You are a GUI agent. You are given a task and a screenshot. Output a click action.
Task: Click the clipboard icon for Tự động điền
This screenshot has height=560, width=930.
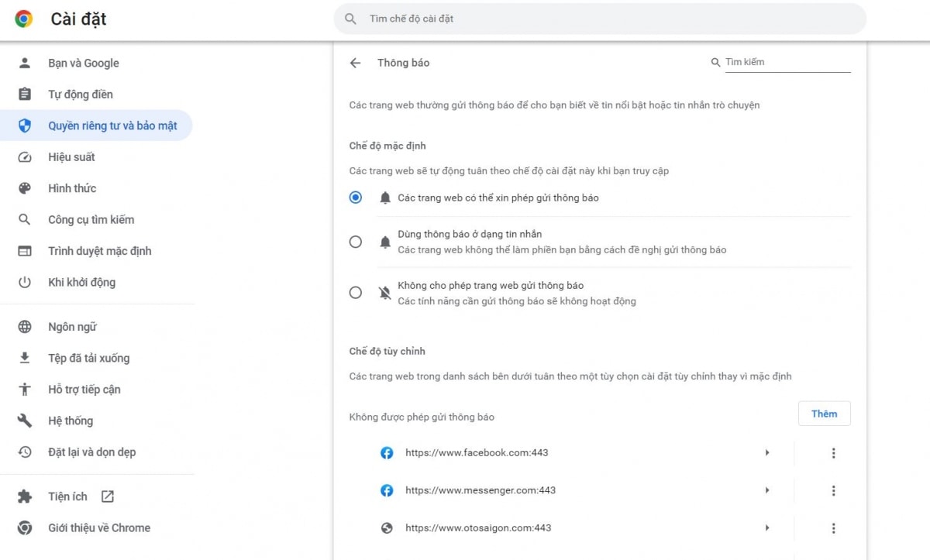point(25,94)
